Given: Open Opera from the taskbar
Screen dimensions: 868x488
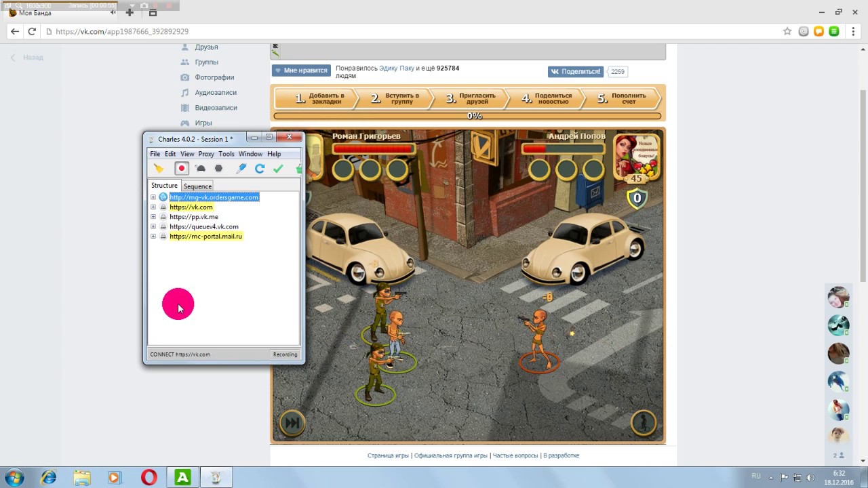Looking at the screenshot, I should 149,477.
